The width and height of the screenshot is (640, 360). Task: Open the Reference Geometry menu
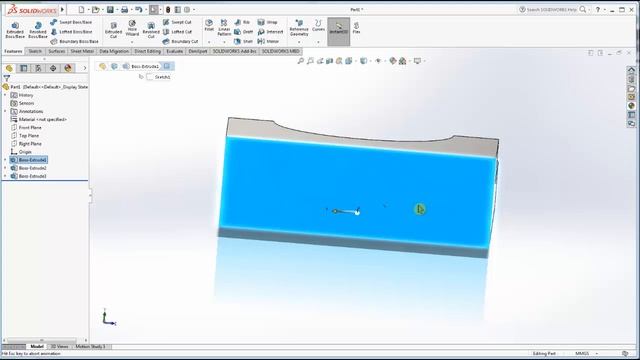pyautogui.click(x=299, y=28)
